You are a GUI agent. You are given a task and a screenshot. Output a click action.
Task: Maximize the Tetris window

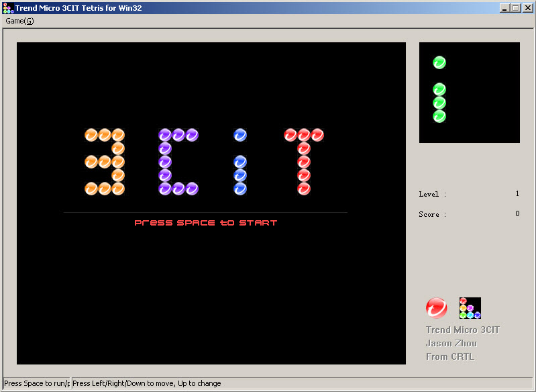coord(515,8)
